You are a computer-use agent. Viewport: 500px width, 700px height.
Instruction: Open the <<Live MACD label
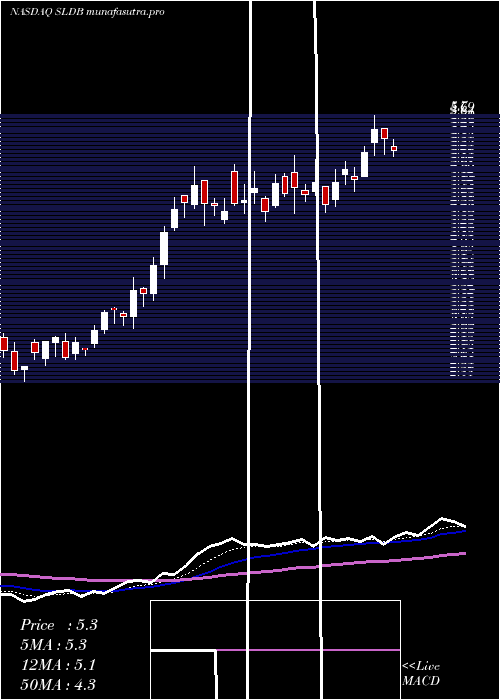[421, 674]
